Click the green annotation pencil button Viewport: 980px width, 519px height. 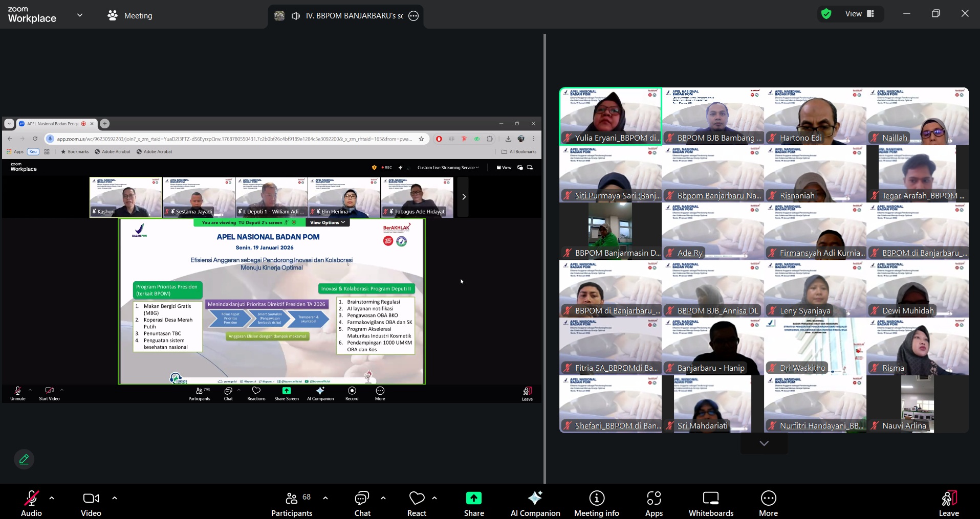click(x=24, y=459)
